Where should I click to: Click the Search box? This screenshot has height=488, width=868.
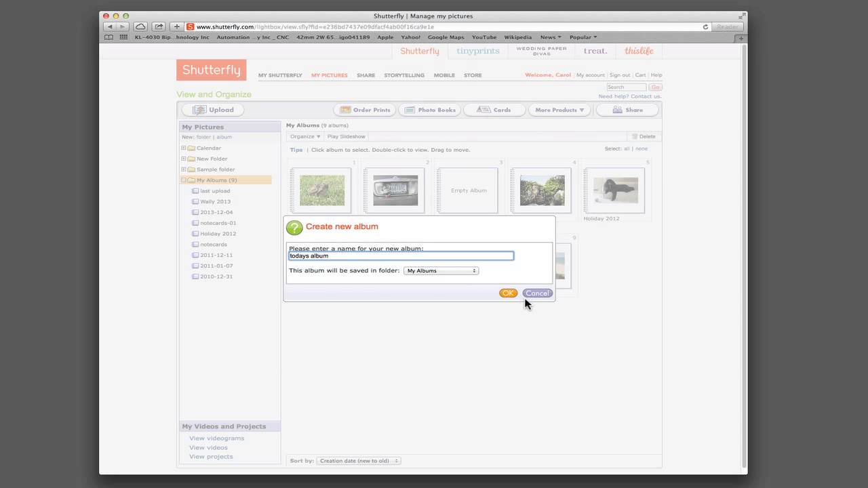tap(626, 87)
